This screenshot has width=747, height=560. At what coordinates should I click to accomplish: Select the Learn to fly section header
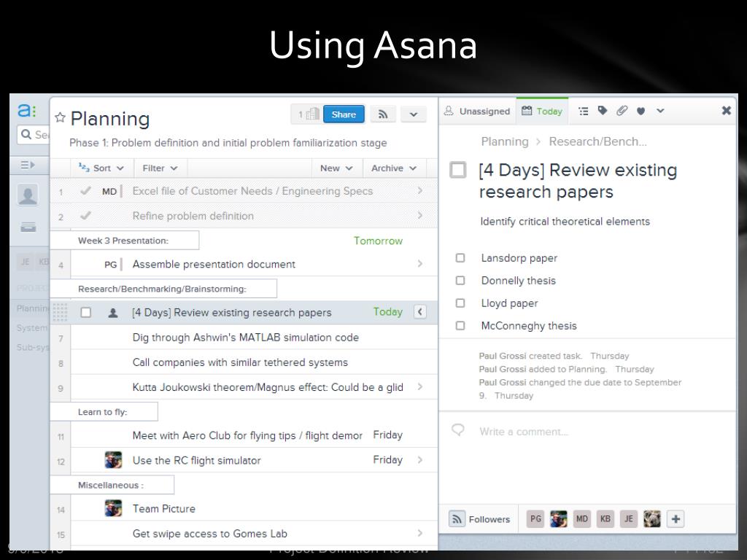[x=104, y=412]
